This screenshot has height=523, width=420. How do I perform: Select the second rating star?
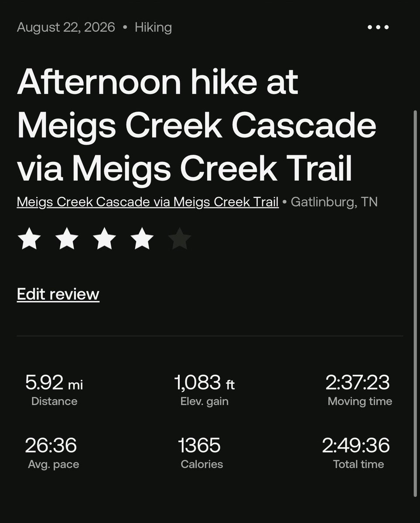click(x=67, y=240)
